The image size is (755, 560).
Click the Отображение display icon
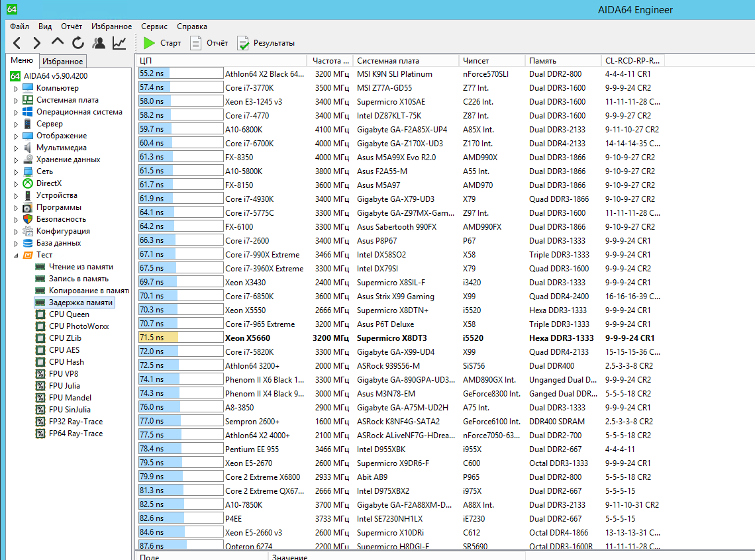pos(28,136)
